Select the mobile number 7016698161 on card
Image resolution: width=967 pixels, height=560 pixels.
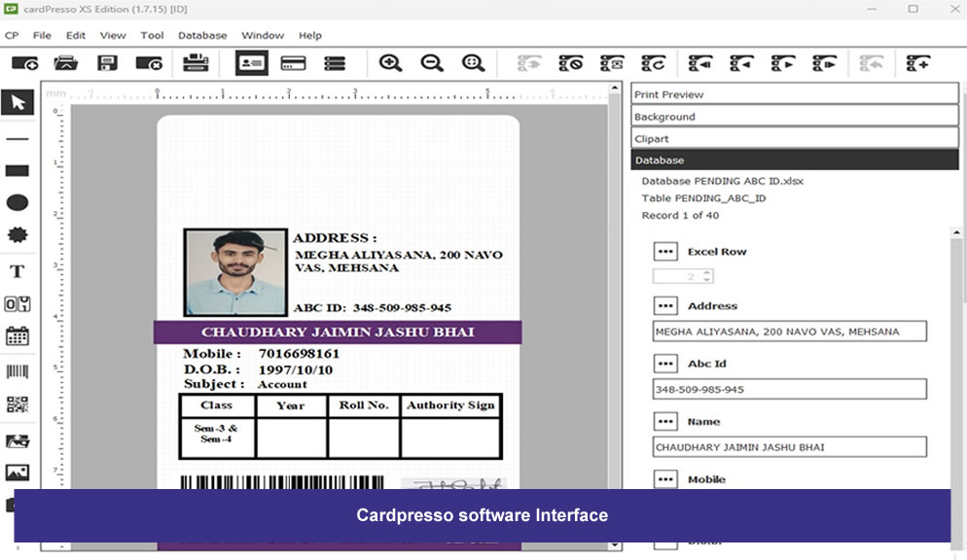[299, 354]
